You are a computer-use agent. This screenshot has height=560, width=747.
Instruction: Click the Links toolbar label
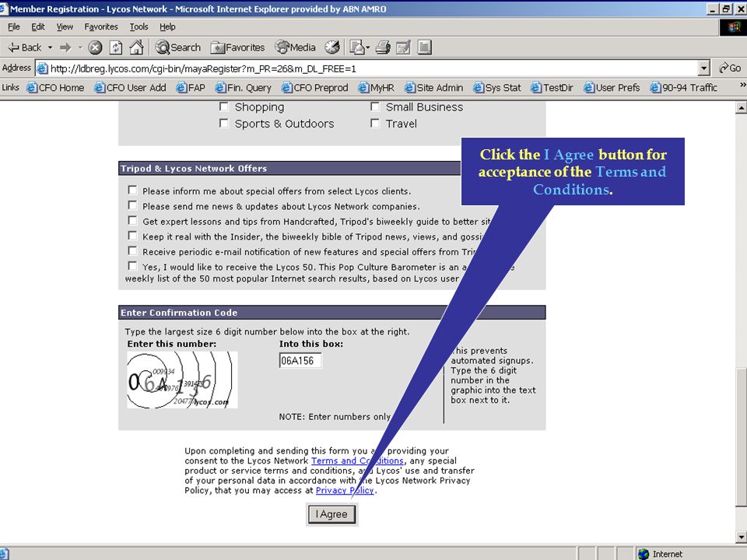pos(10,87)
